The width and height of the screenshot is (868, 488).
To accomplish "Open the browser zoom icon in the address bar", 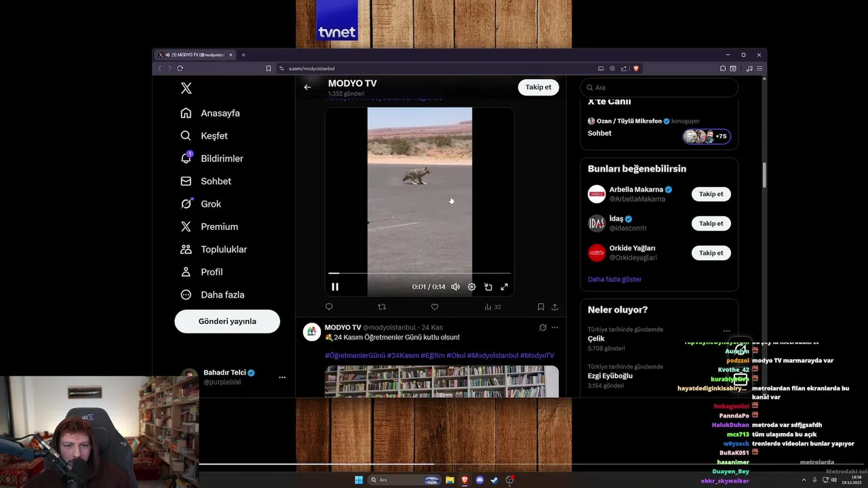I will pyautogui.click(x=612, y=68).
